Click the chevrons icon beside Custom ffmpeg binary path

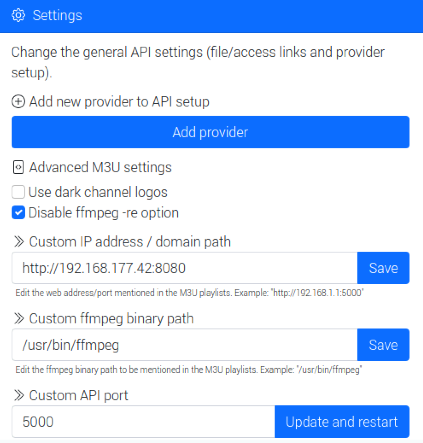[19, 319]
